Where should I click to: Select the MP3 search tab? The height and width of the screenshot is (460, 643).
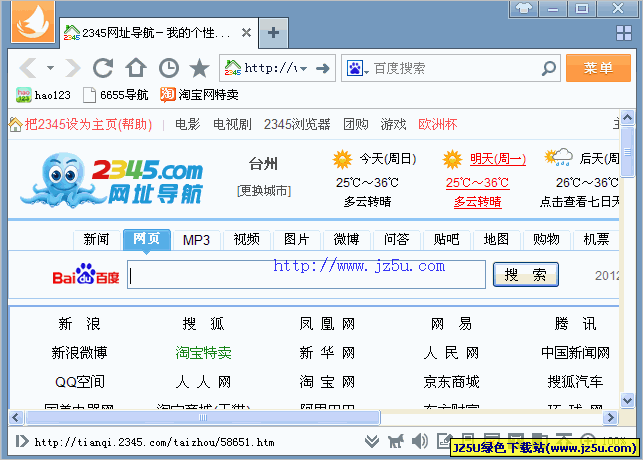[x=196, y=239]
